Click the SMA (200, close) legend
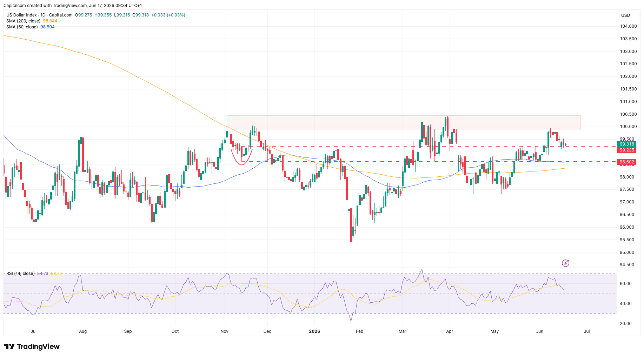Screen dimensions: 644x357 point(23,21)
